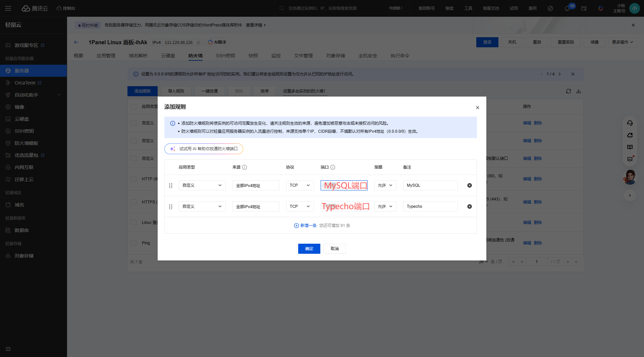
Task: Remove the MySQL rule row via X icon
Action: (469, 185)
